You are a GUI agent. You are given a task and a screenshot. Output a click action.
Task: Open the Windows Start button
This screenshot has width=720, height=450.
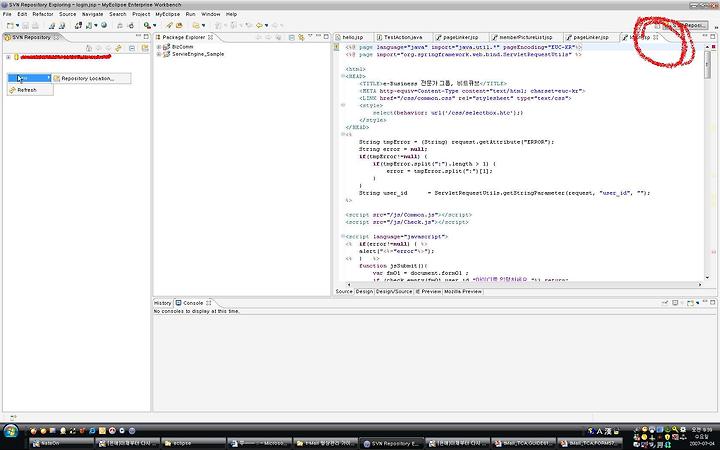(11, 431)
